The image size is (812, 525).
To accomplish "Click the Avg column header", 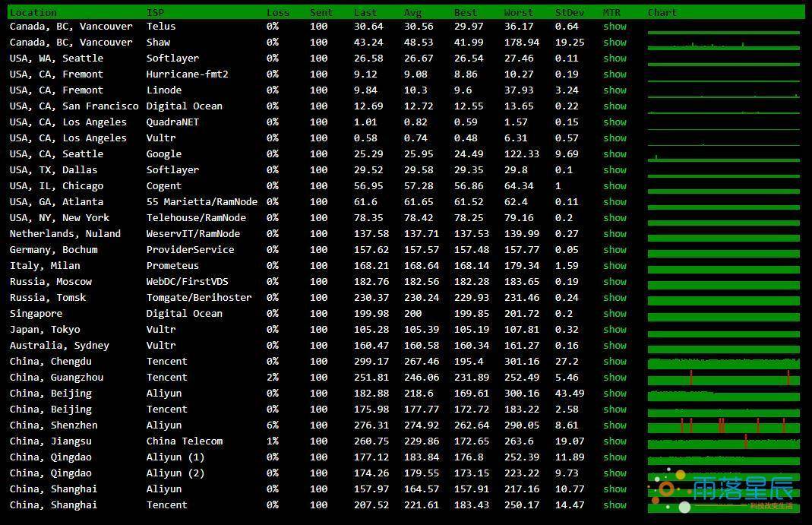I will [412, 12].
